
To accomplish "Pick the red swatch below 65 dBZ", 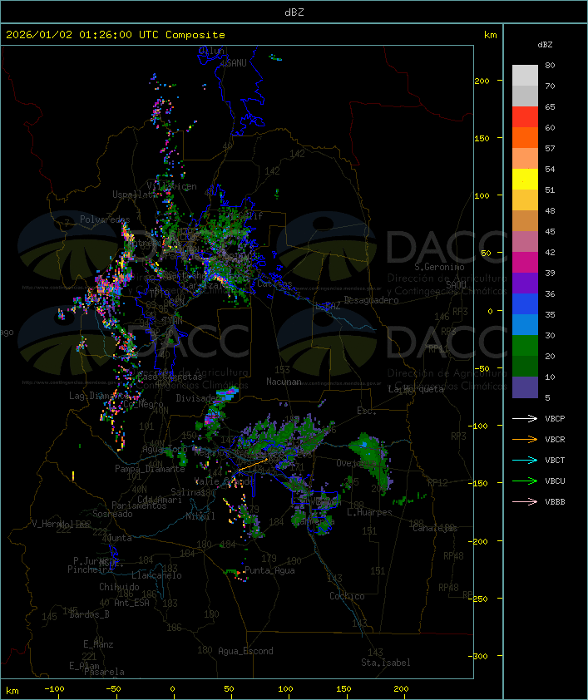I will tap(525, 117).
